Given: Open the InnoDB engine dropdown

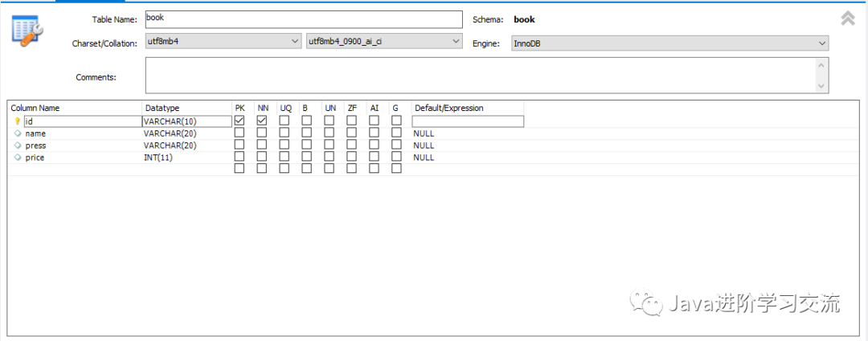Looking at the screenshot, I should 670,43.
